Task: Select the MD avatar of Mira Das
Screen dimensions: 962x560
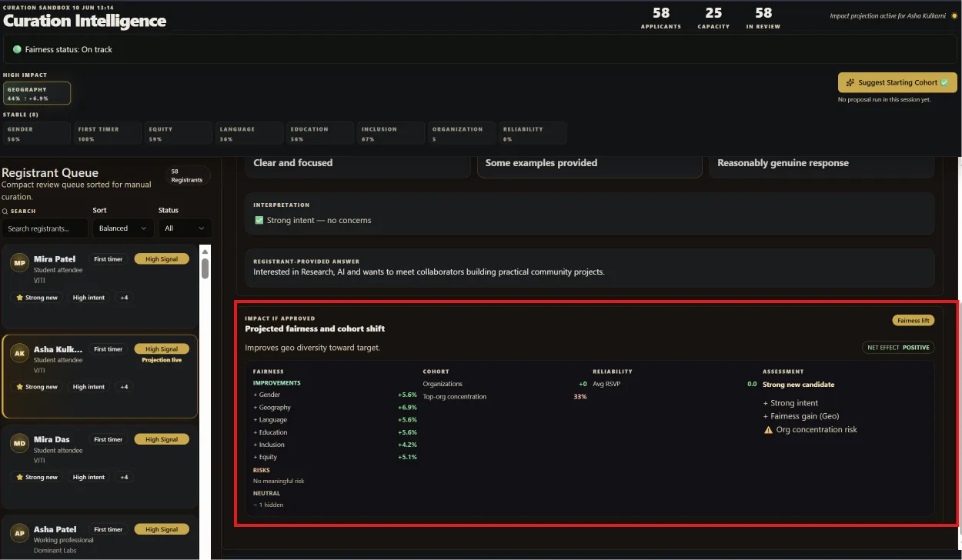Action: pos(19,443)
